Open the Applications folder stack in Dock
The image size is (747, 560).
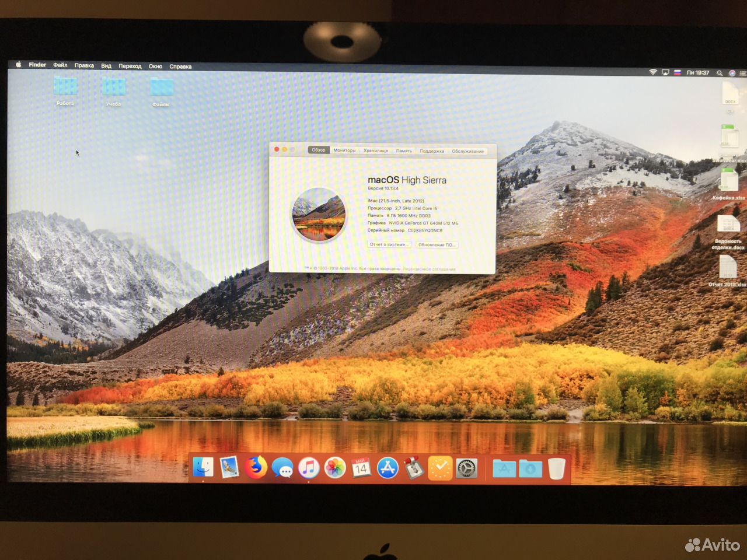click(504, 468)
